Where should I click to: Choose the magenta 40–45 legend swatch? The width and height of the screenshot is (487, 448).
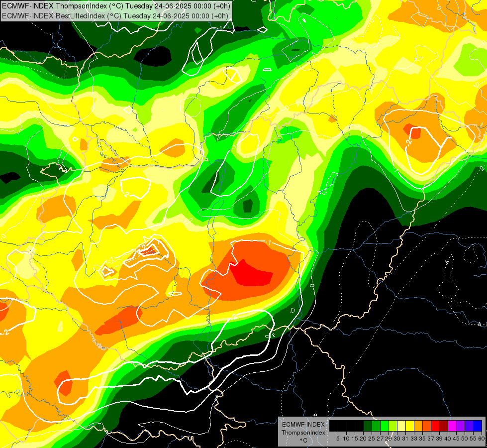pos(453,426)
